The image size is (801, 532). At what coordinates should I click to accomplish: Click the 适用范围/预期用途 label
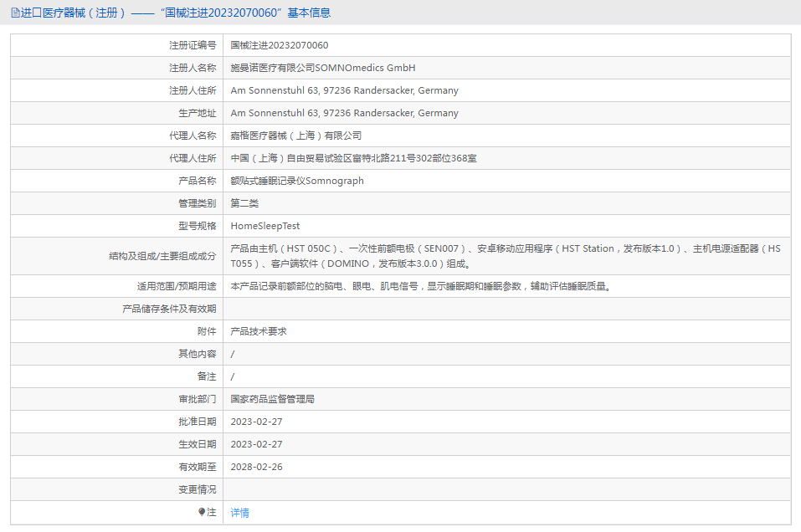pos(177,286)
